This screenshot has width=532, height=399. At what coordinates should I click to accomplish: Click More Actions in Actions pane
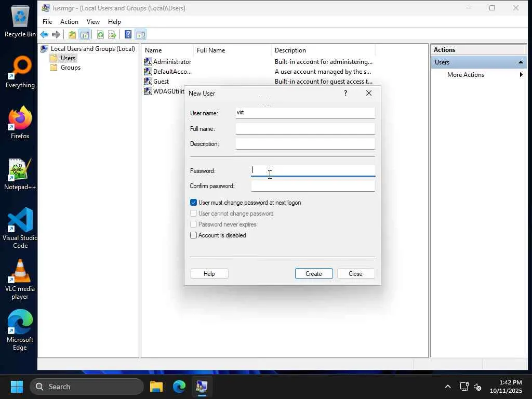[465, 75]
